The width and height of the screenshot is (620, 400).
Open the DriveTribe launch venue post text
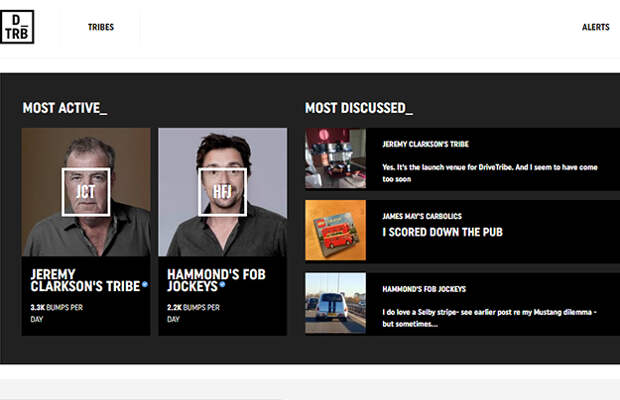coord(490,173)
